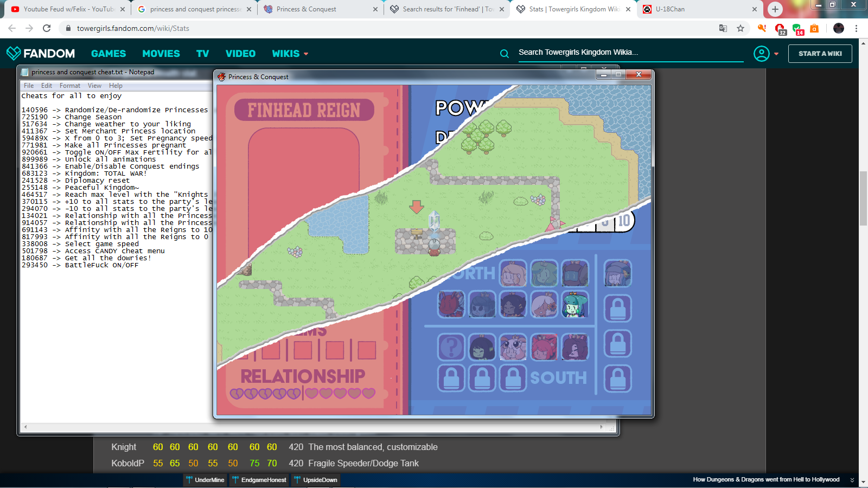Open the Chrome three-dot menu
This screenshot has height=488, width=868.
pyautogui.click(x=857, y=28)
